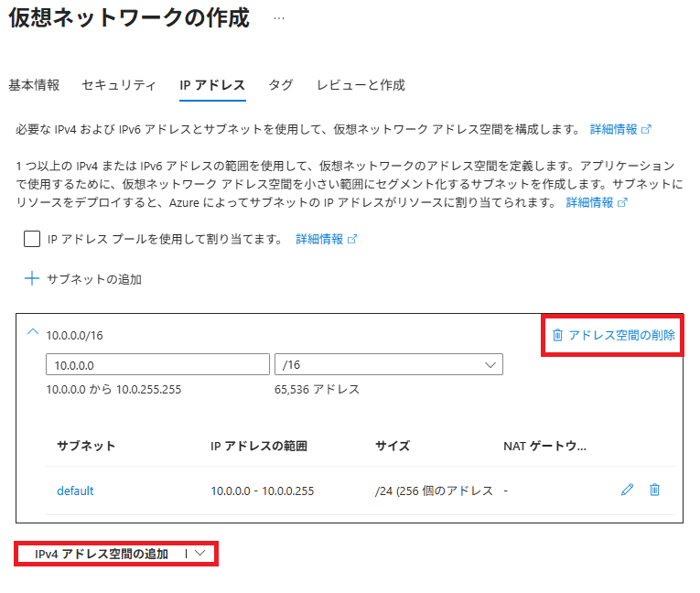
Task: Switch to the 基本情報 tab
Action: click(x=34, y=85)
